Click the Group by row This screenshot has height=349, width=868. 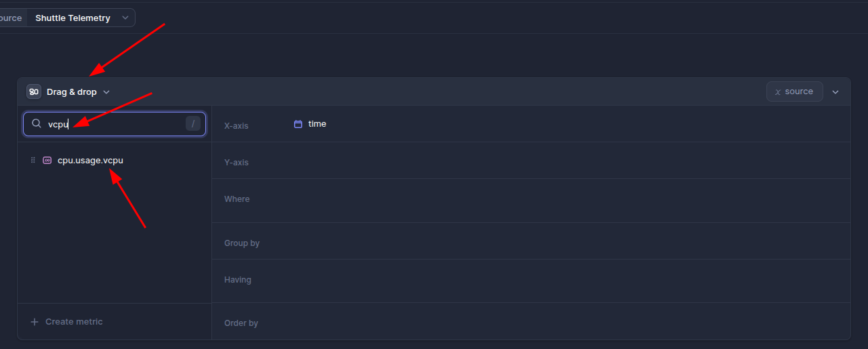529,242
